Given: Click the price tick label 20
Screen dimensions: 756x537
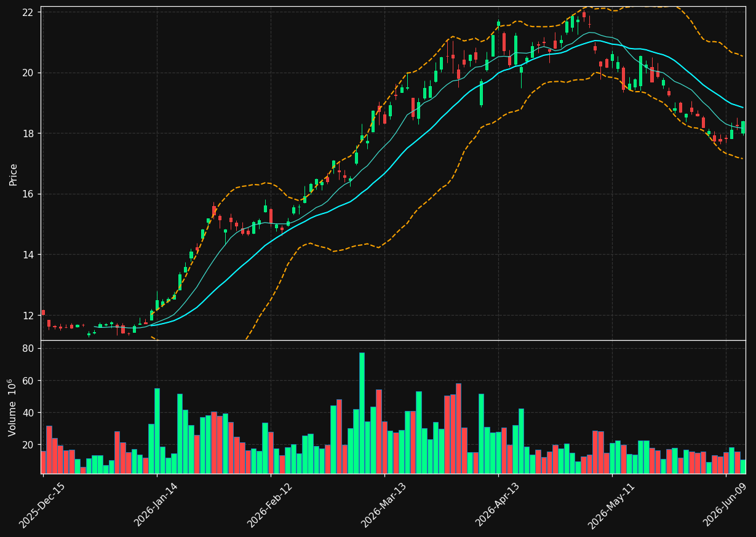Looking at the screenshot, I should (28, 73).
